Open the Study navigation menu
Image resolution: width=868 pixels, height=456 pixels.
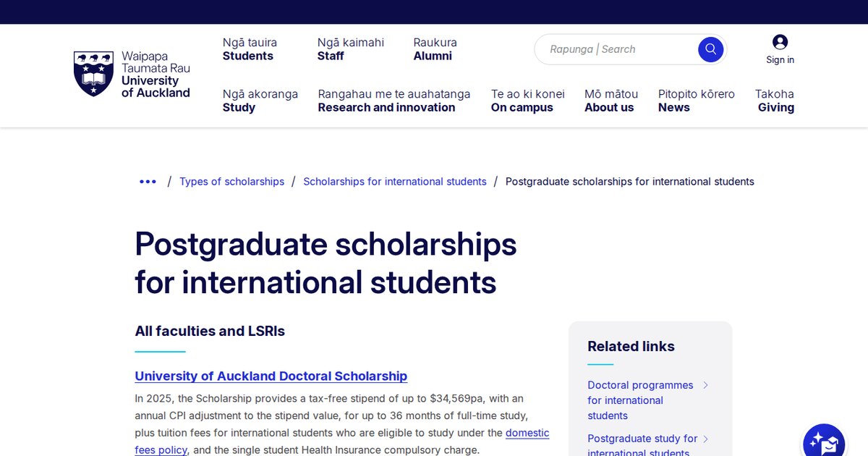click(x=260, y=101)
